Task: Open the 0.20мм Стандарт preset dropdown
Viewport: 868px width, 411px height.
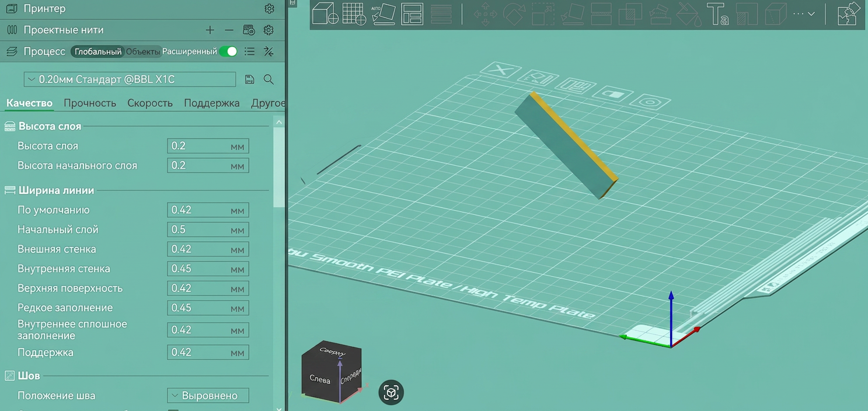Action: 130,79
